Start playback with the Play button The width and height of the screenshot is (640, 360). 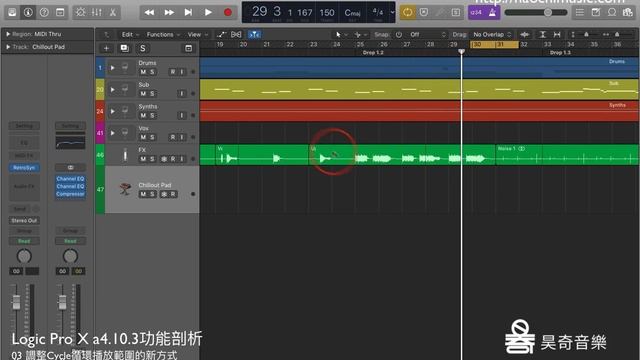click(x=208, y=12)
